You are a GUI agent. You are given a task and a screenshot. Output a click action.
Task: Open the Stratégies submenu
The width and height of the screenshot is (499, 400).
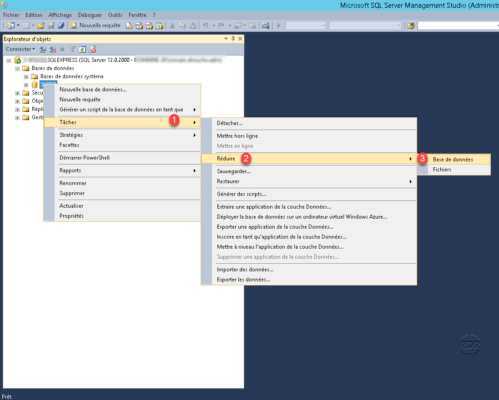pos(122,135)
